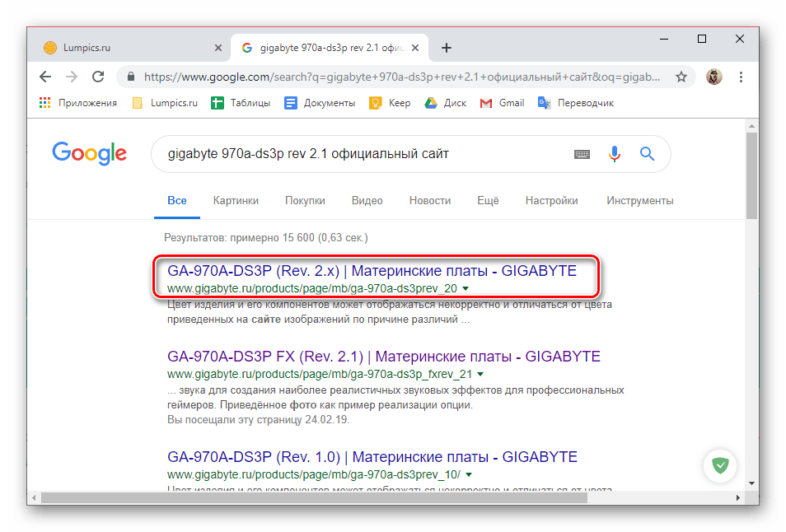The width and height of the screenshot is (786, 532).
Task: Close the Lumpics.ru tab
Action: coord(218,48)
